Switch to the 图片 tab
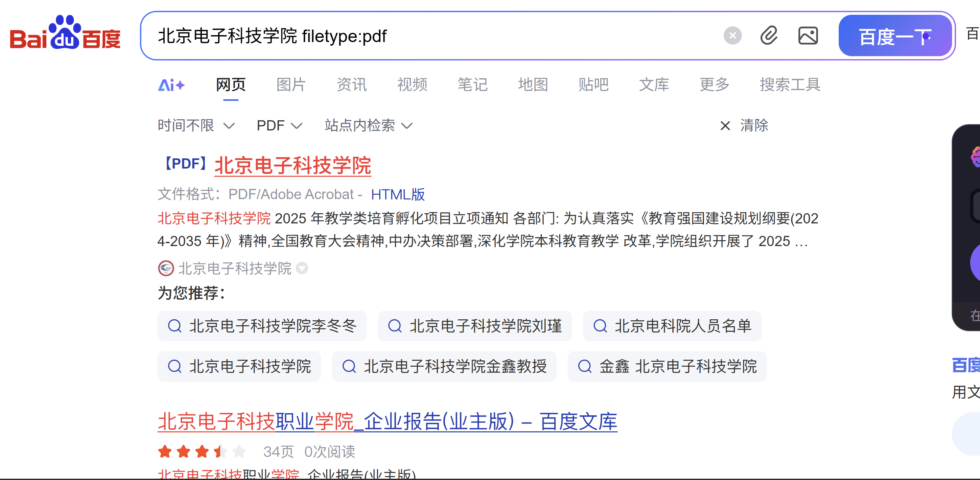Screen dimensions: 980x480 click(x=291, y=84)
